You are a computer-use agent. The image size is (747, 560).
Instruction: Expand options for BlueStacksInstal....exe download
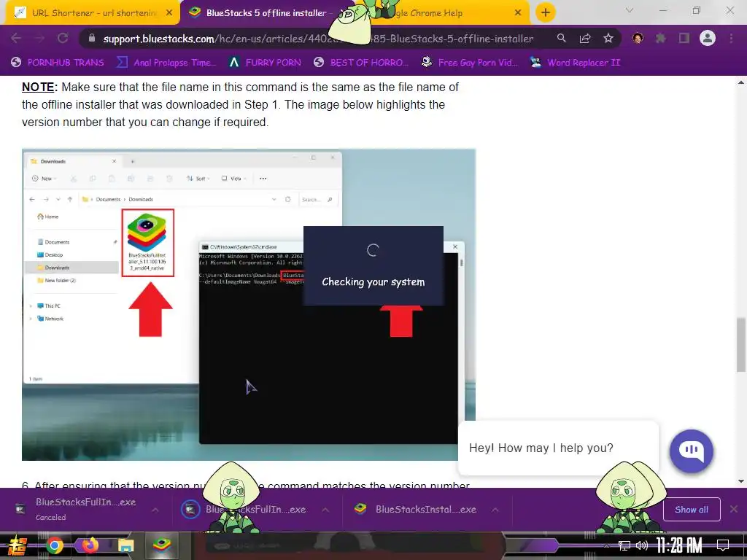[495, 510]
